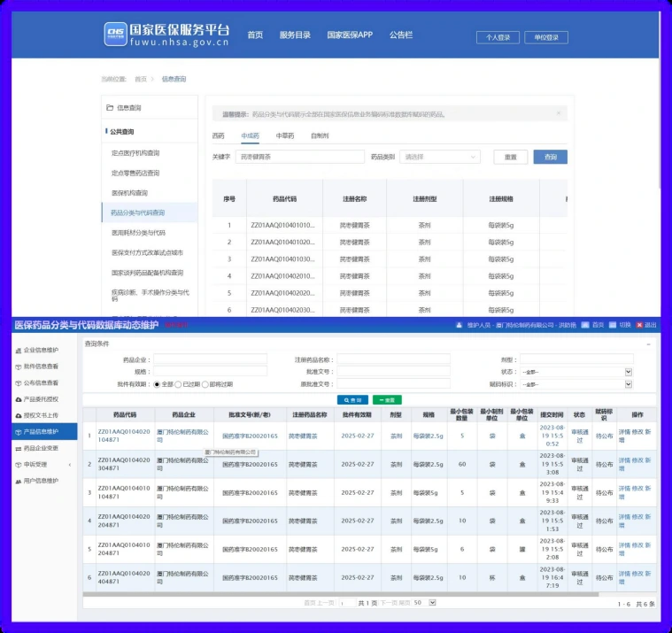This screenshot has height=633, width=672.
Task: Click the 药品企业 input field
Action: pos(210,359)
